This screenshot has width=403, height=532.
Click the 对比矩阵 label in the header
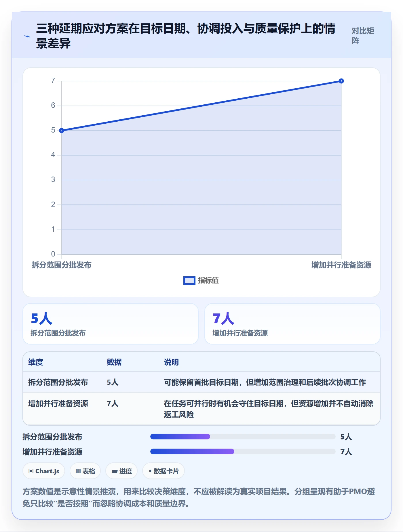[x=363, y=36]
